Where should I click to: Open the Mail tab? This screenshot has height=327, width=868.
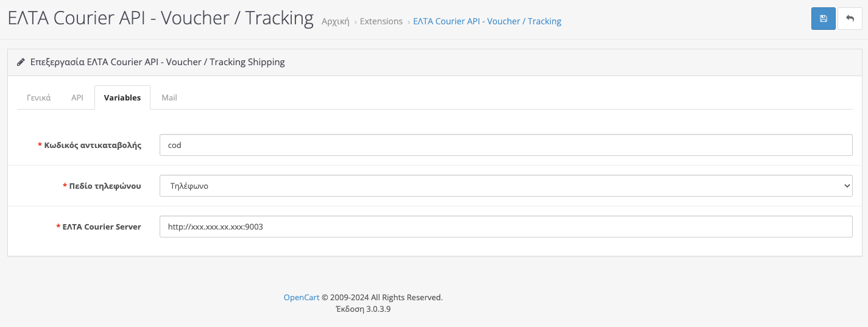pos(169,97)
